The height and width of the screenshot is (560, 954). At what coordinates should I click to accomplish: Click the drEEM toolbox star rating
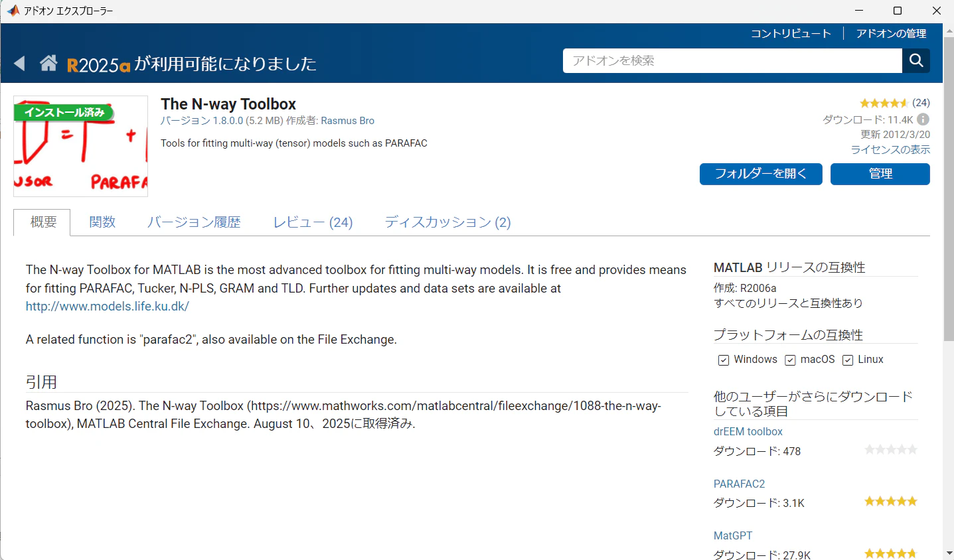891,450
